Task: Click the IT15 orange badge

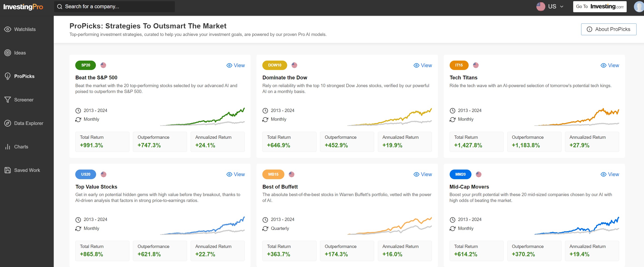Action: [459, 65]
